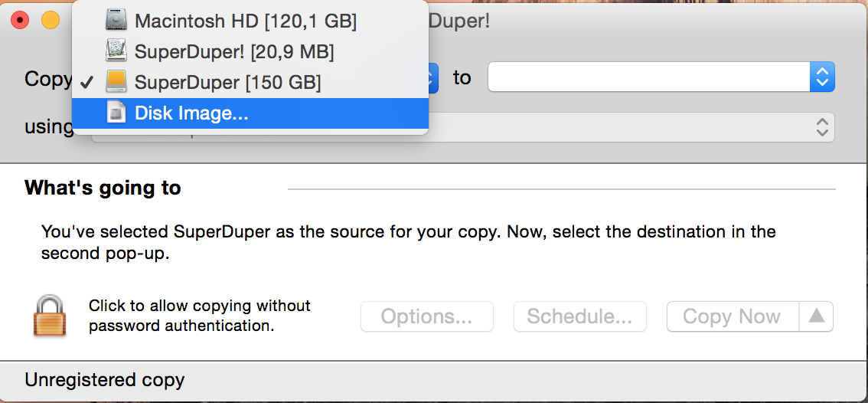Image resolution: width=868 pixels, height=403 pixels.
Task: Start backup with Copy Now button
Action: pos(733,316)
